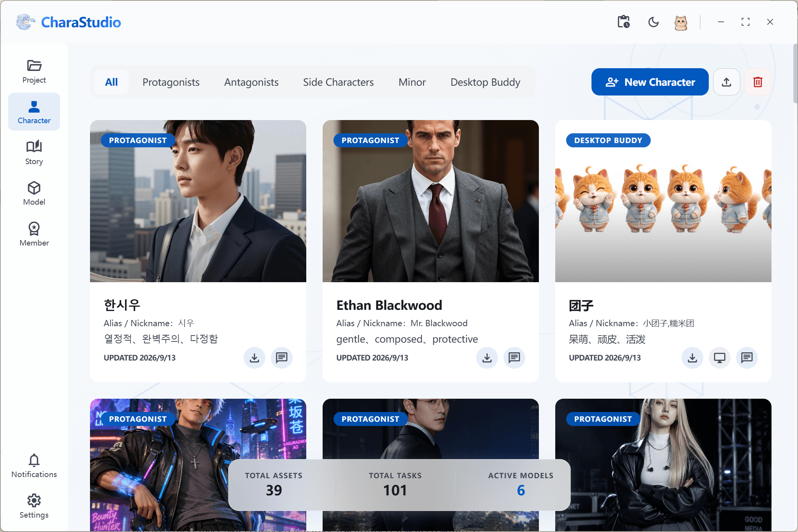
Task: Click the Total Tasks count 101
Action: point(395,490)
